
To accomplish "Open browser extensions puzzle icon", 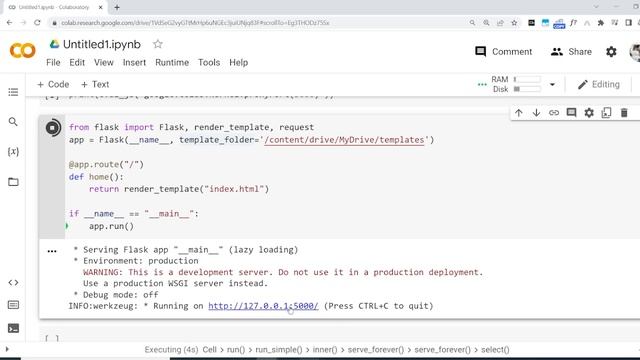I will coord(600,23).
